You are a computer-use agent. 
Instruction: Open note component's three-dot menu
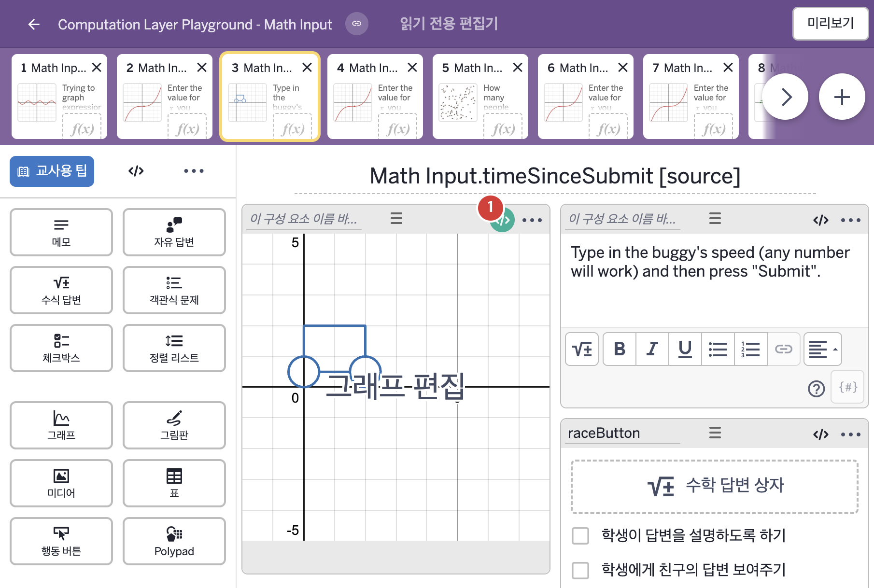(850, 220)
